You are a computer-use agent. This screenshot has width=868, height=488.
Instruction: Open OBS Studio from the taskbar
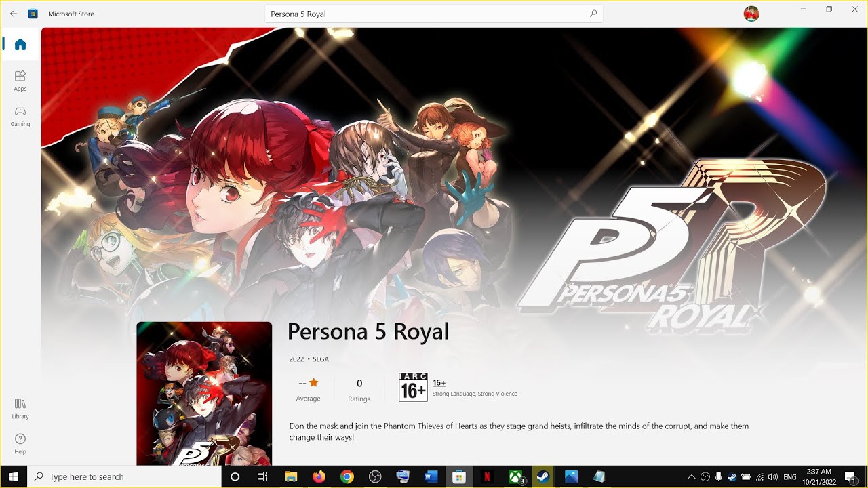(x=375, y=476)
